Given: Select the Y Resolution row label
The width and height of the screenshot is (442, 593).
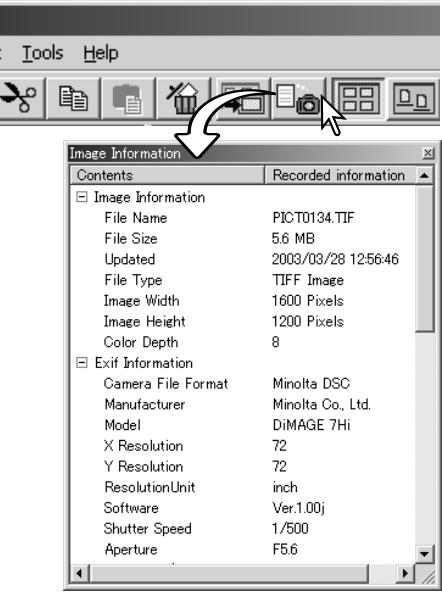Looking at the screenshot, I should pos(143,467).
